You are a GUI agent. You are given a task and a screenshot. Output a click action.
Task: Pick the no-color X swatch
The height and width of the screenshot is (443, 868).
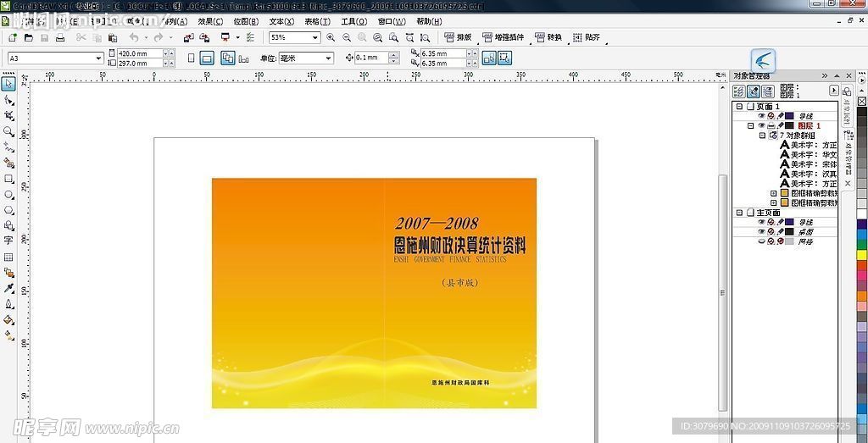coord(862,102)
